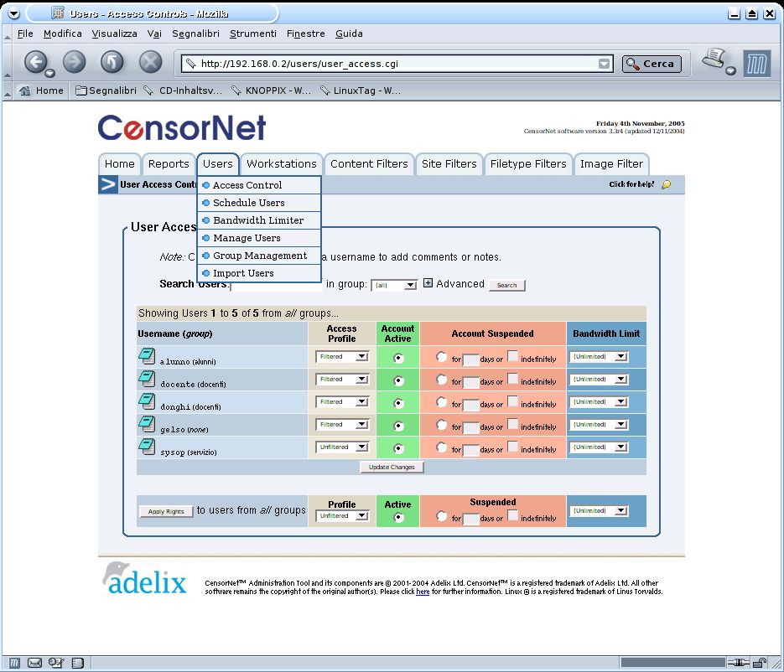Viewport: 784px width, 672px height.
Task: Open the Click for help speech bubble icon
Action: click(x=666, y=184)
